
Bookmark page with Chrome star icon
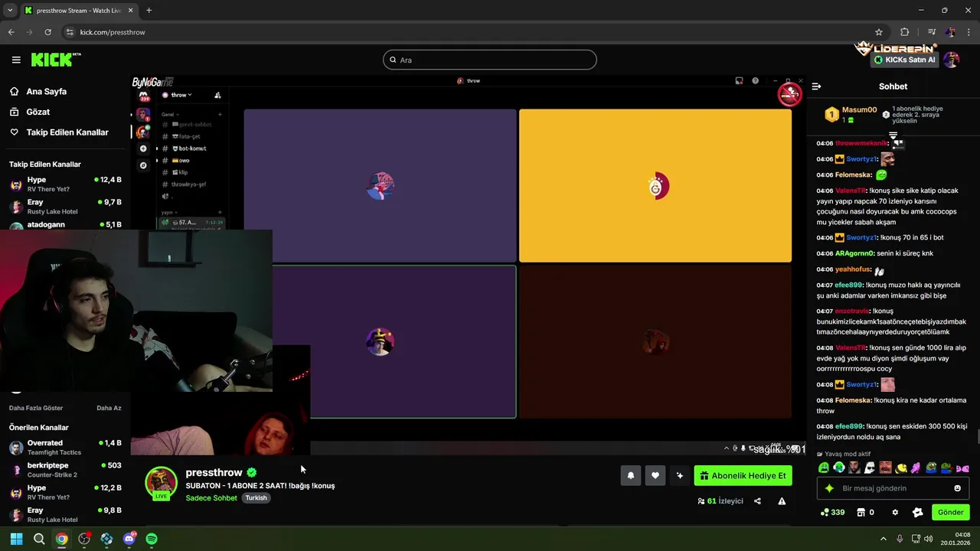(x=879, y=32)
